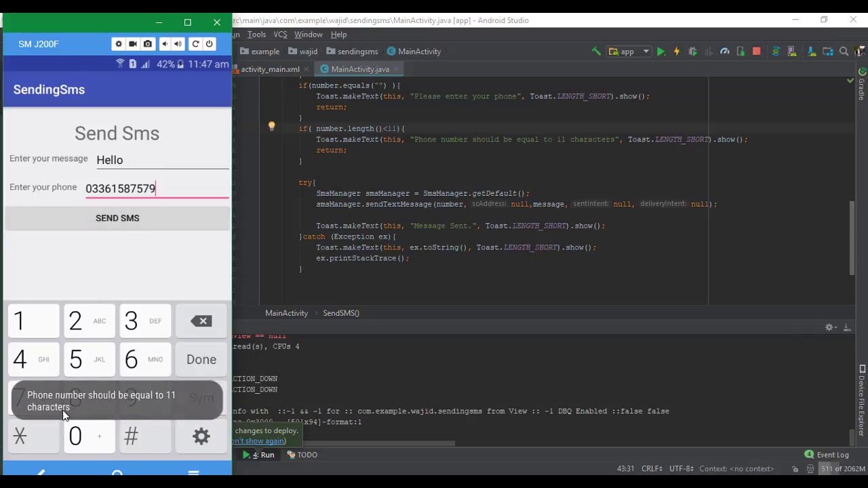Viewport: 868px width, 488px height.
Task: Tap the keyboard backspace key
Action: pos(201,321)
